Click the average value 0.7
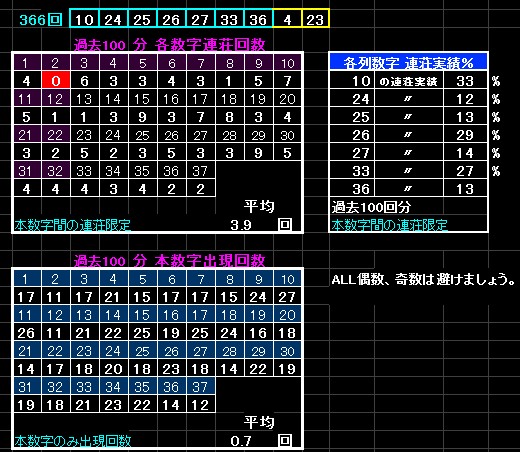520x452 pixels. [241, 441]
